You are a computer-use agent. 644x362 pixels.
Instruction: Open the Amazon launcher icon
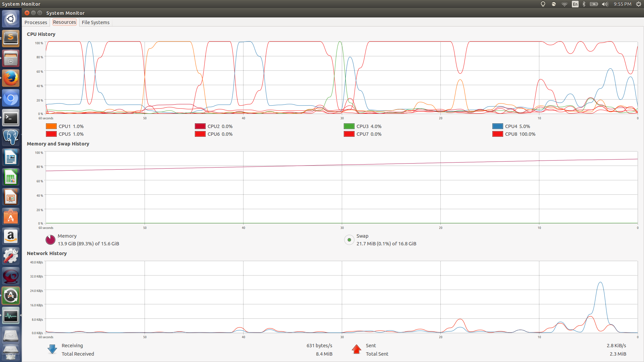click(11, 237)
